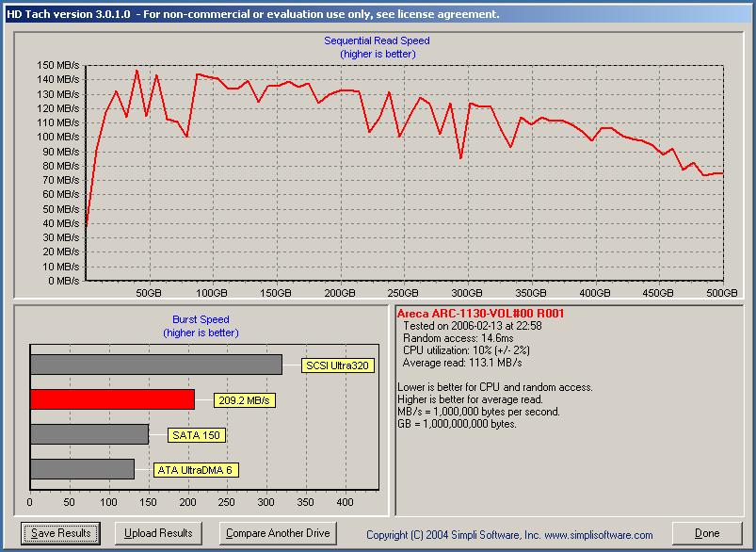Click the SCSI Ultra320 gray bar
Screen dimensions: 756x552
(x=155, y=365)
